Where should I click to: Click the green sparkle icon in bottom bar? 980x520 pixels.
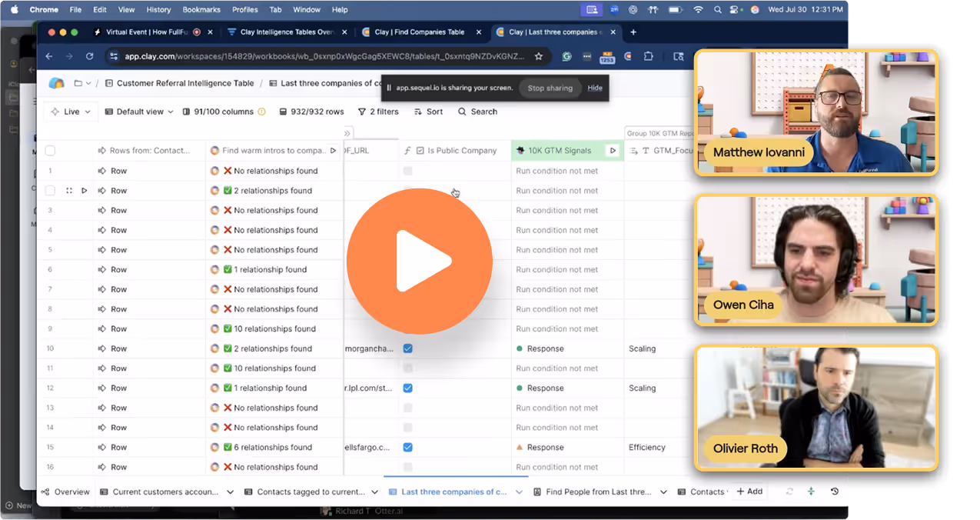[x=811, y=492]
